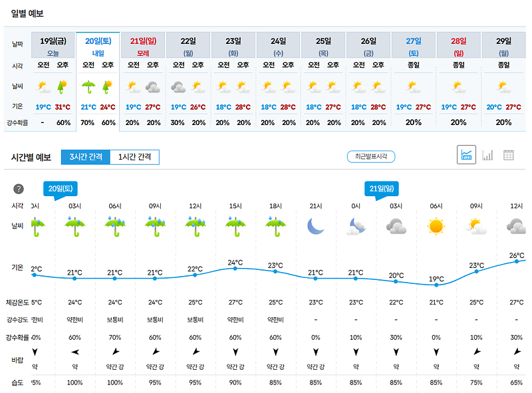Click the 18시 rain umbrella icon
The image size is (532, 393).
pyautogui.click(x=275, y=226)
